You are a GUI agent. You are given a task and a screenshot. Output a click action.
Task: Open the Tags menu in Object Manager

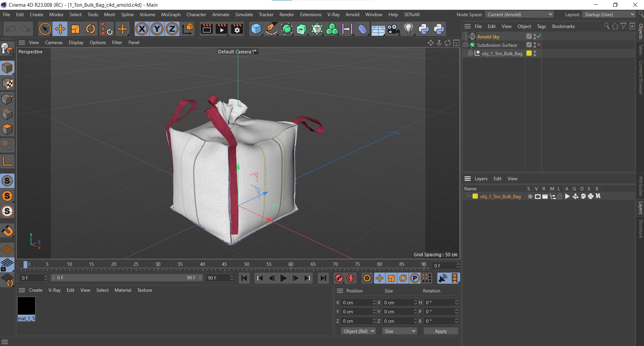tap(541, 26)
